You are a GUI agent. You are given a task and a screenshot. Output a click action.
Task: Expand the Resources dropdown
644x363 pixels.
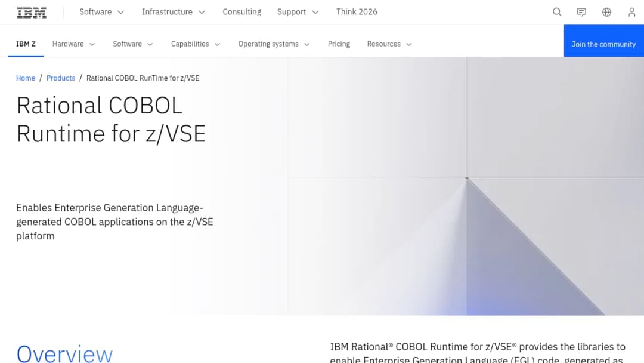[389, 44]
